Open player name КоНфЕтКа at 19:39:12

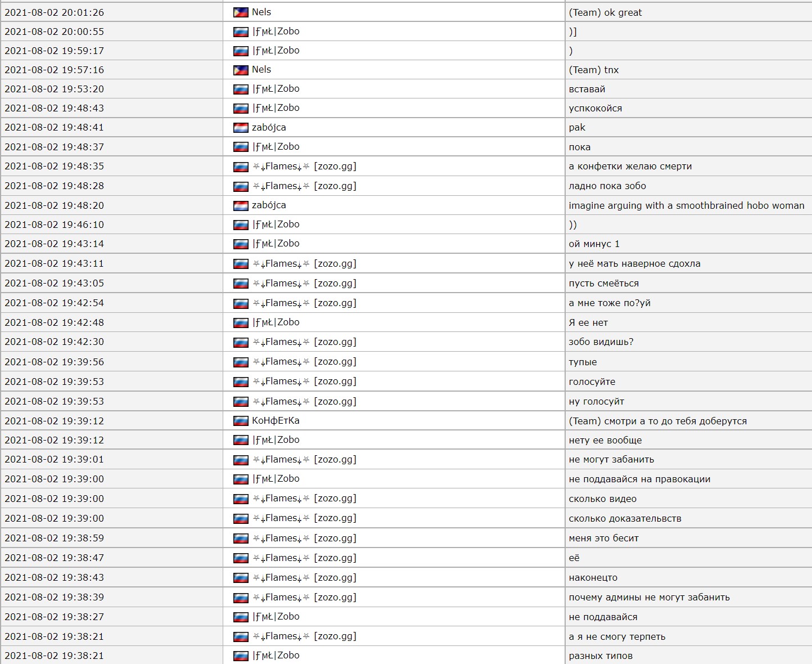276,421
